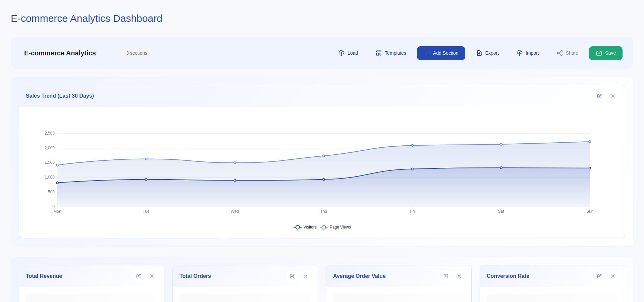This screenshot has height=302, width=644.
Task: Toggle the Visitors series in the legend
Action: 305,227
